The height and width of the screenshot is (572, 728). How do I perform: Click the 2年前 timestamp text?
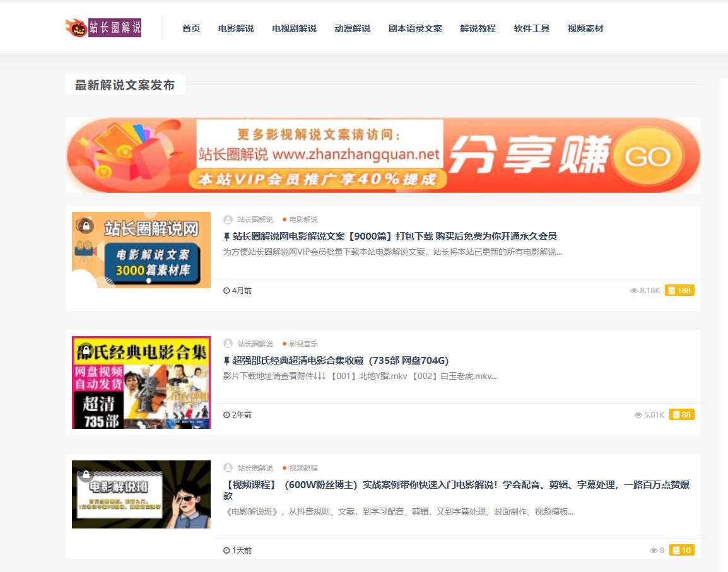coord(242,414)
